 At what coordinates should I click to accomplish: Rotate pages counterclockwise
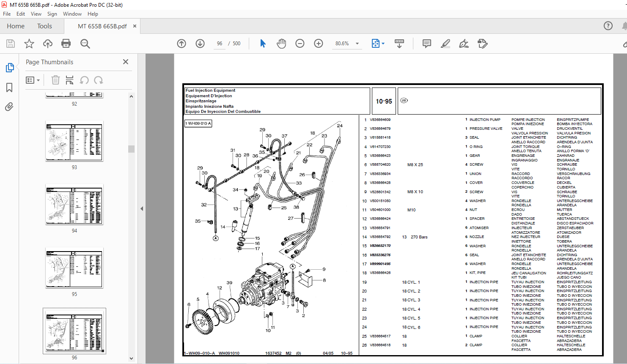(x=84, y=80)
